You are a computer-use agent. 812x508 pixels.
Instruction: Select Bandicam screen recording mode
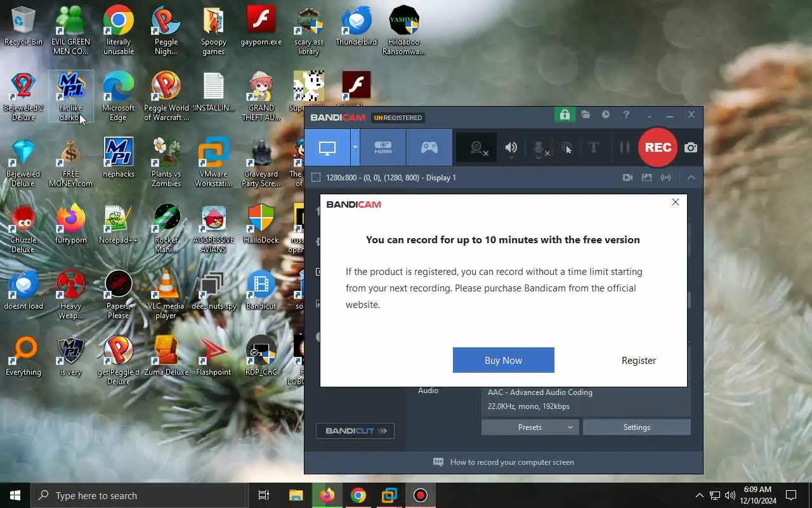(x=327, y=147)
